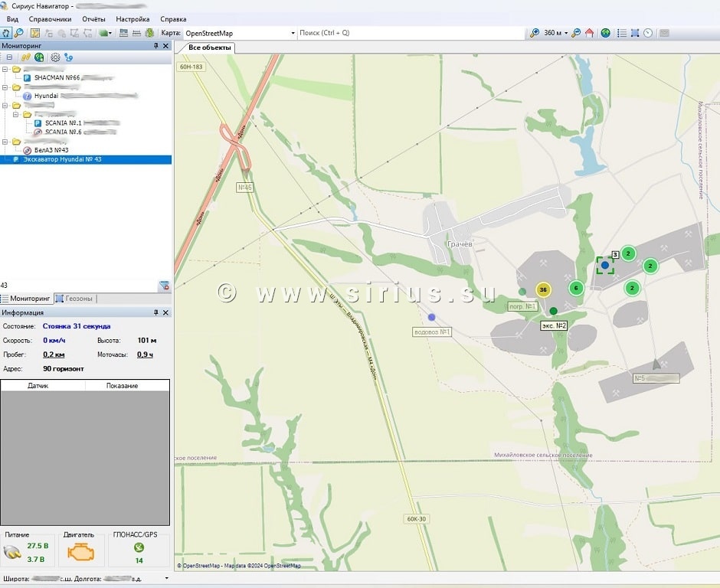The height and width of the screenshot is (588, 720).
Task: Pin the Информация panel
Action: click(x=156, y=312)
